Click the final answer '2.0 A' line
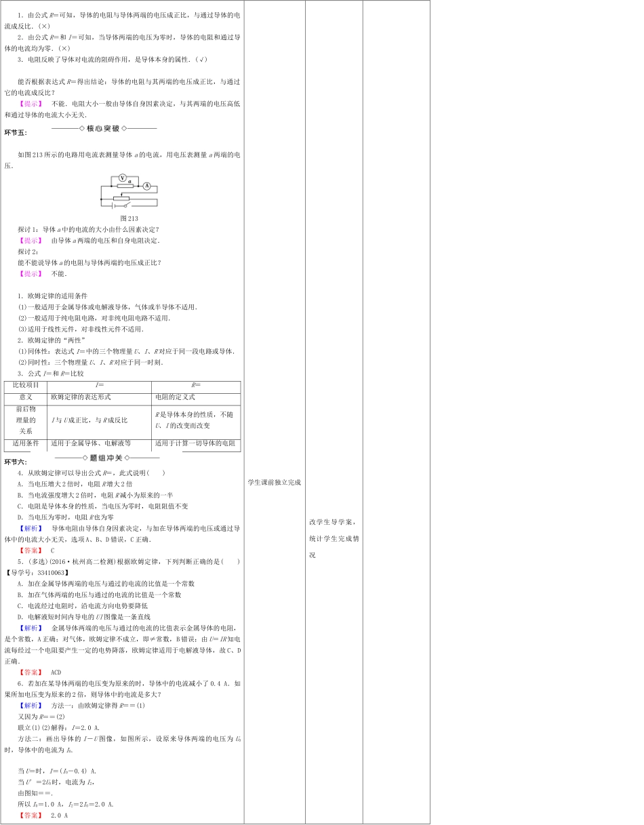The width and height of the screenshot is (644, 825). tap(43, 816)
